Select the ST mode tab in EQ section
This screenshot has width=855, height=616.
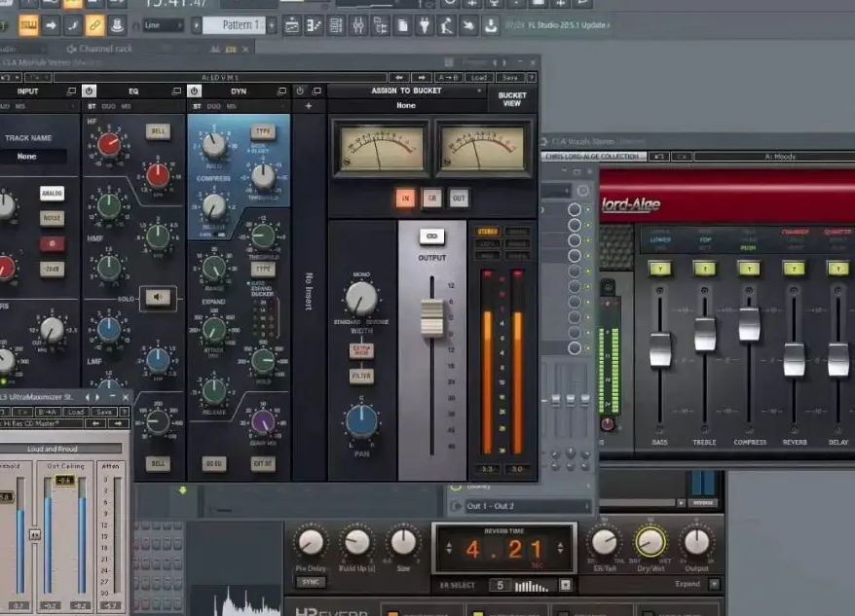[x=92, y=106]
